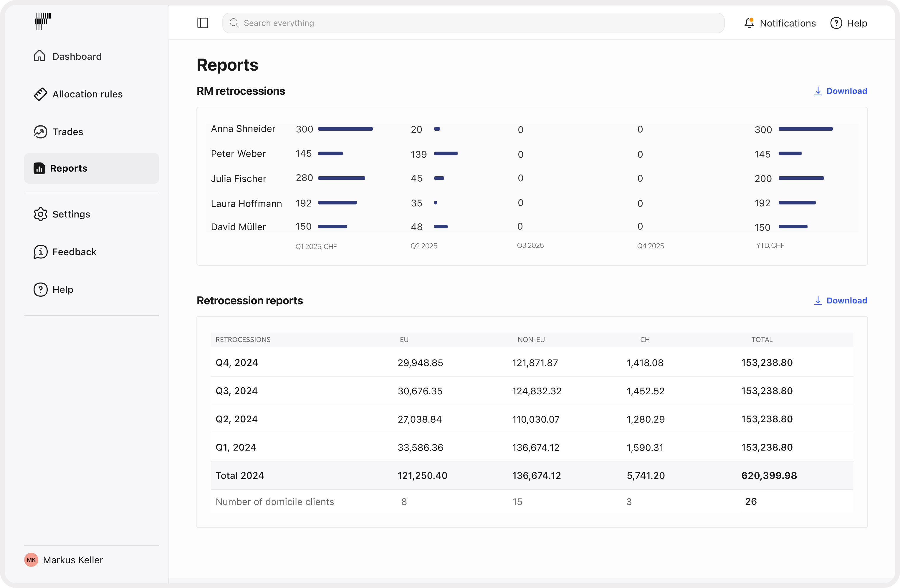Select the Allocation rules icon
This screenshot has width=900, height=588.
(40, 94)
